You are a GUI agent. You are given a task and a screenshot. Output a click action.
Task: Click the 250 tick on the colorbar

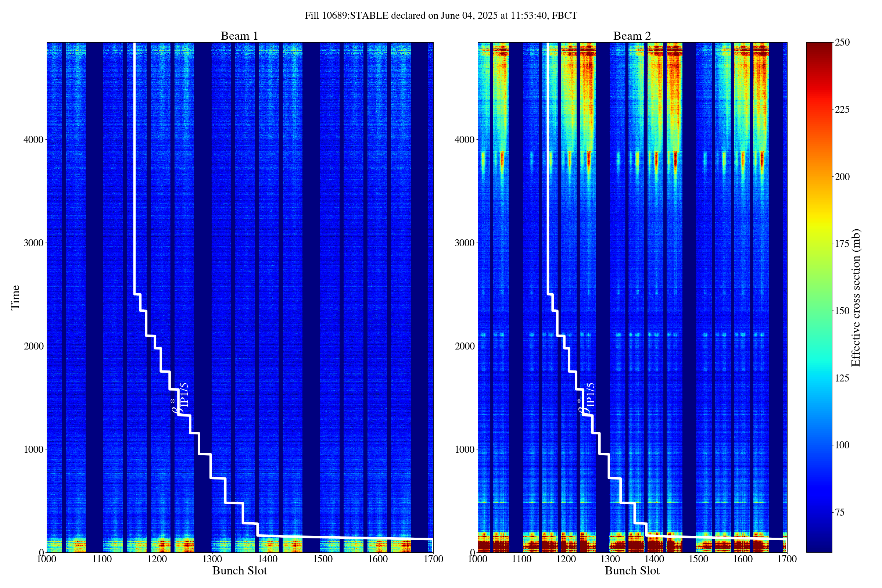coord(842,42)
